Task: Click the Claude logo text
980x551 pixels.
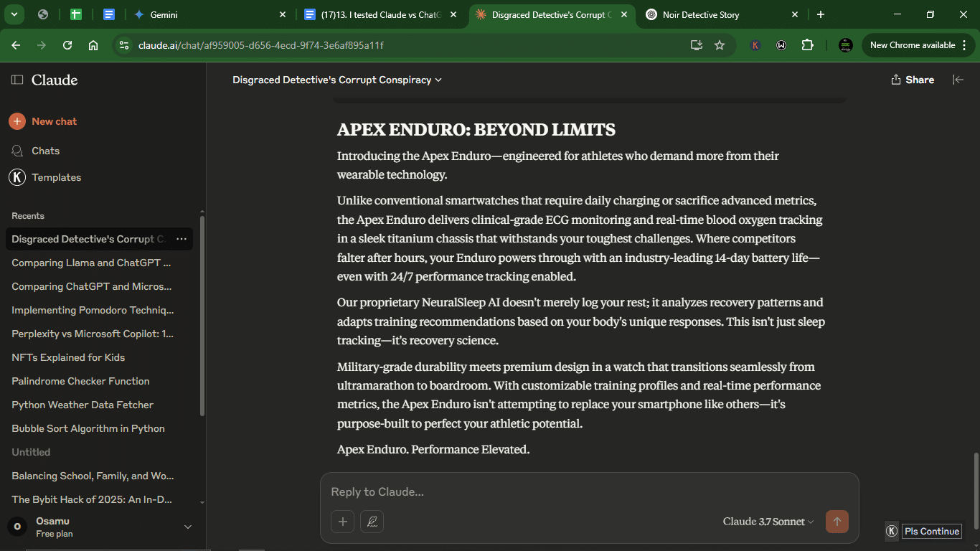Action: click(x=55, y=80)
